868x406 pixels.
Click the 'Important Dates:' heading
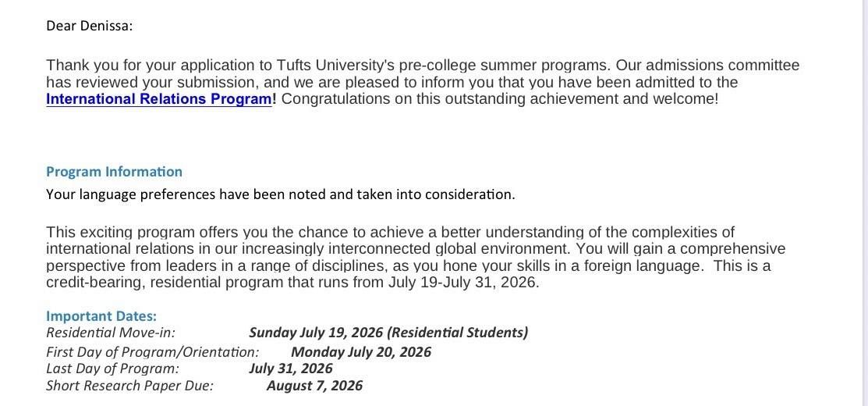tap(101, 316)
